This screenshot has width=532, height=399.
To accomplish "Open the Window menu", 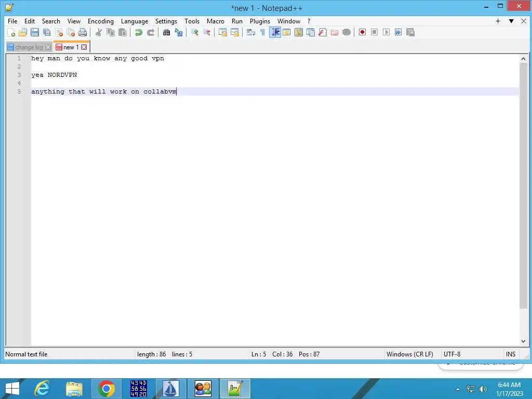I will point(289,21).
